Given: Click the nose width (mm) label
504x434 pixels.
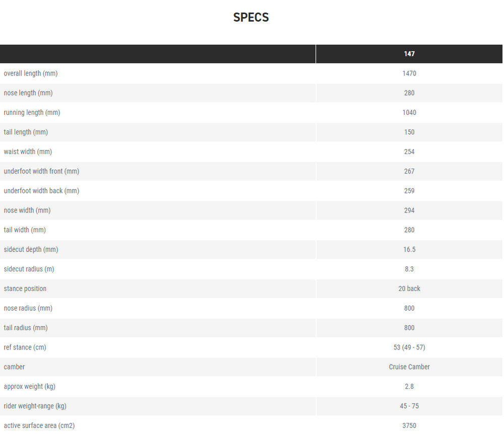Looking at the screenshot, I should (x=27, y=210).
